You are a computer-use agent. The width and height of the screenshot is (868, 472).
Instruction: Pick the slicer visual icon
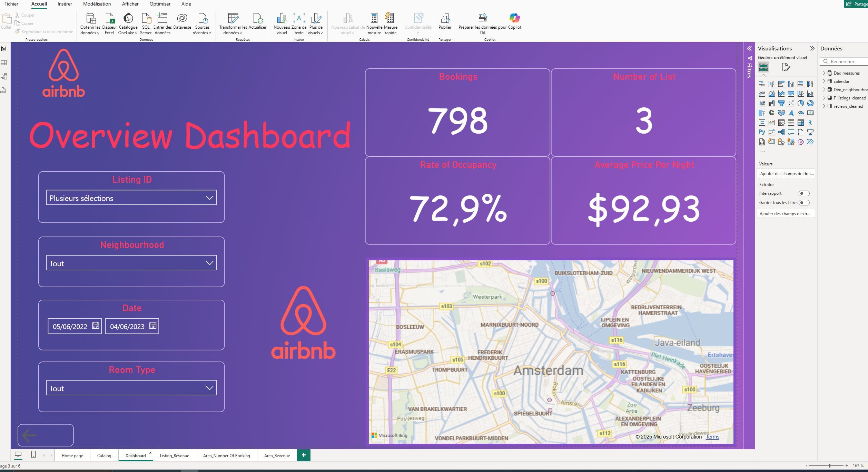[781, 123]
